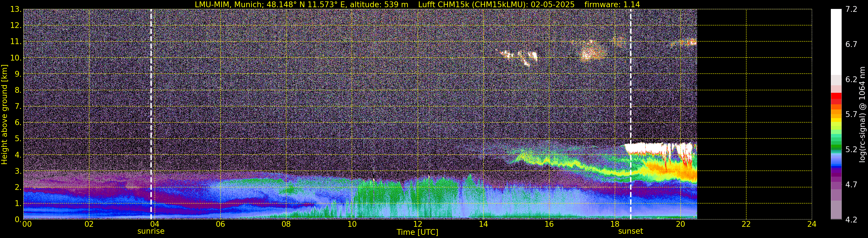Pick the white top segment of colorbar
Screen dimensions: 868x238
tap(836, 42)
